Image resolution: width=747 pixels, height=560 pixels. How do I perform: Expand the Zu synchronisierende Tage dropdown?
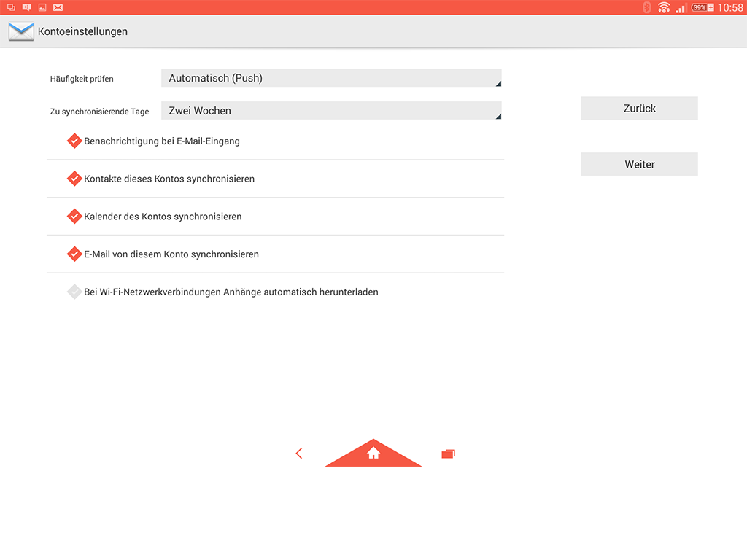pyautogui.click(x=331, y=111)
